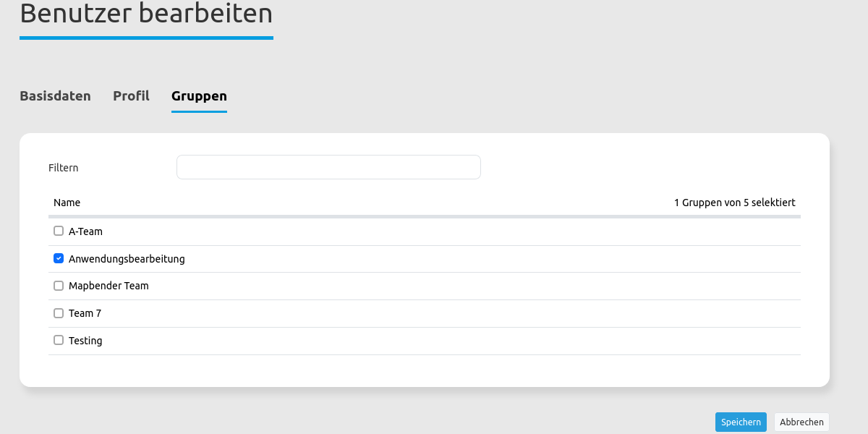Click the Filtern label
868x434 pixels.
63,168
